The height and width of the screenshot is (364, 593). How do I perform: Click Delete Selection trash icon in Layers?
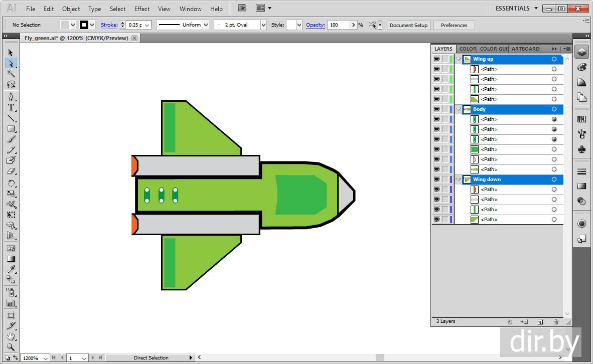pyautogui.click(x=555, y=322)
